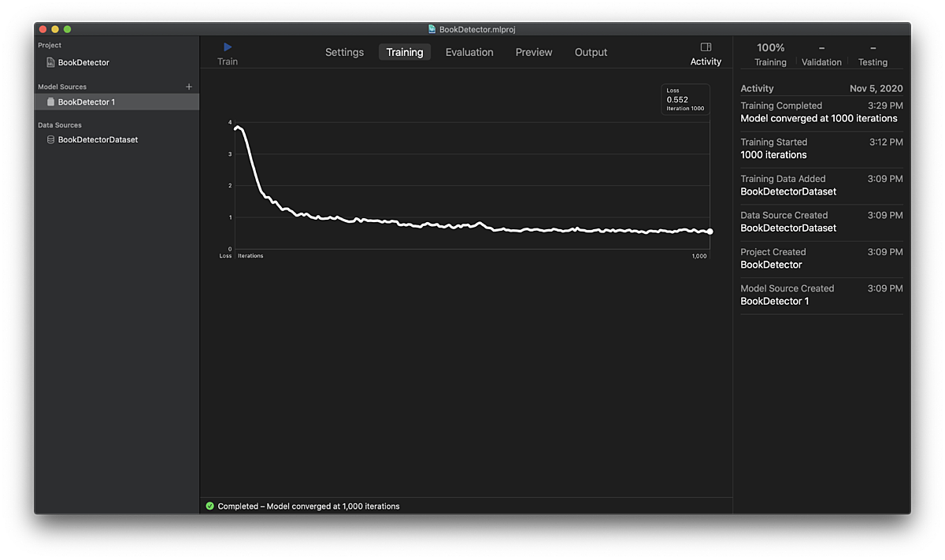Click the green completed checkmark status icon
The image size is (945, 560).
click(209, 506)
